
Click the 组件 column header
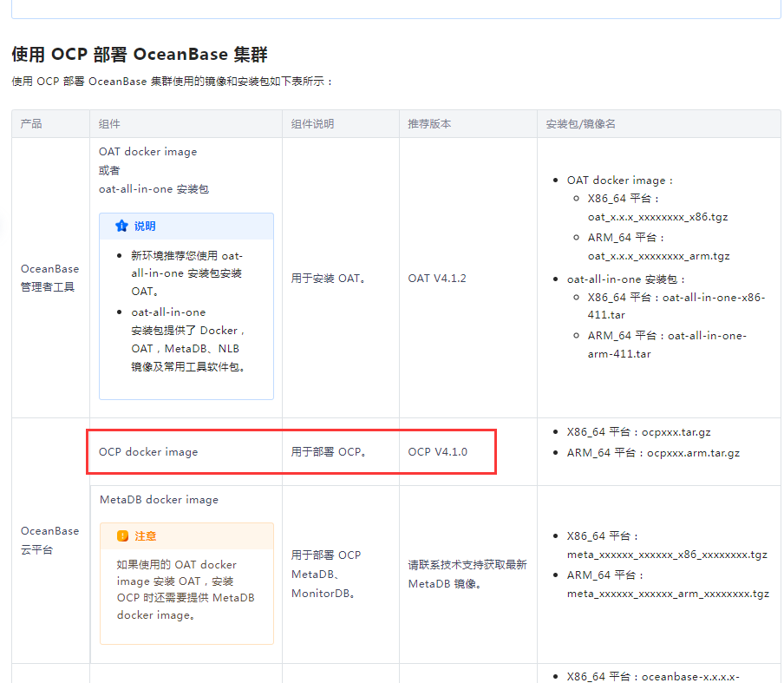coord(109,123)
